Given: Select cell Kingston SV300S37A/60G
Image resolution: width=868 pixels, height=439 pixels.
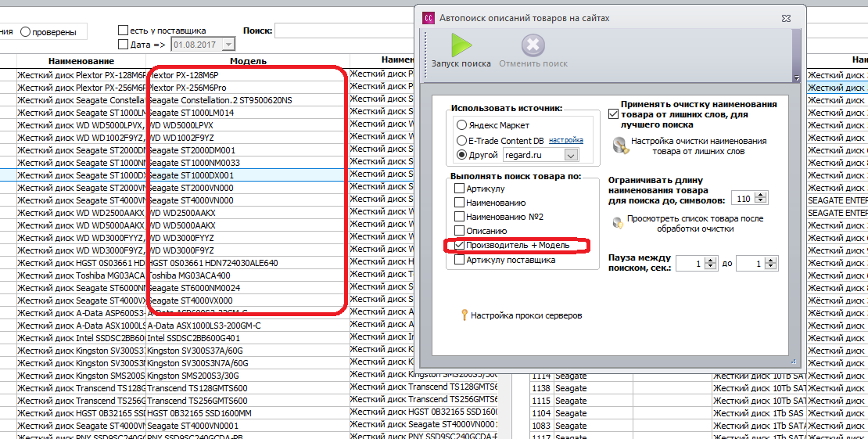Looking at the screenshot, I should pyautogui.click(x=248, y=351).
